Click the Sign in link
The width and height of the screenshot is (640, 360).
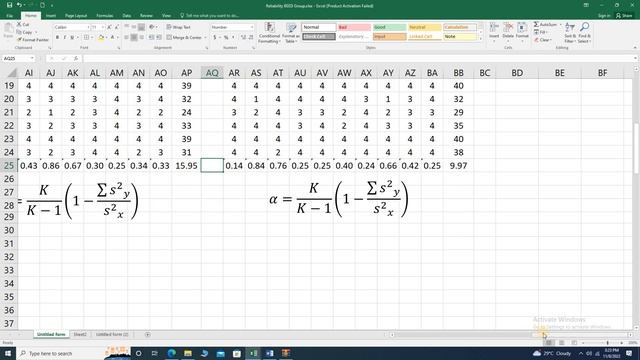[604, 16]
